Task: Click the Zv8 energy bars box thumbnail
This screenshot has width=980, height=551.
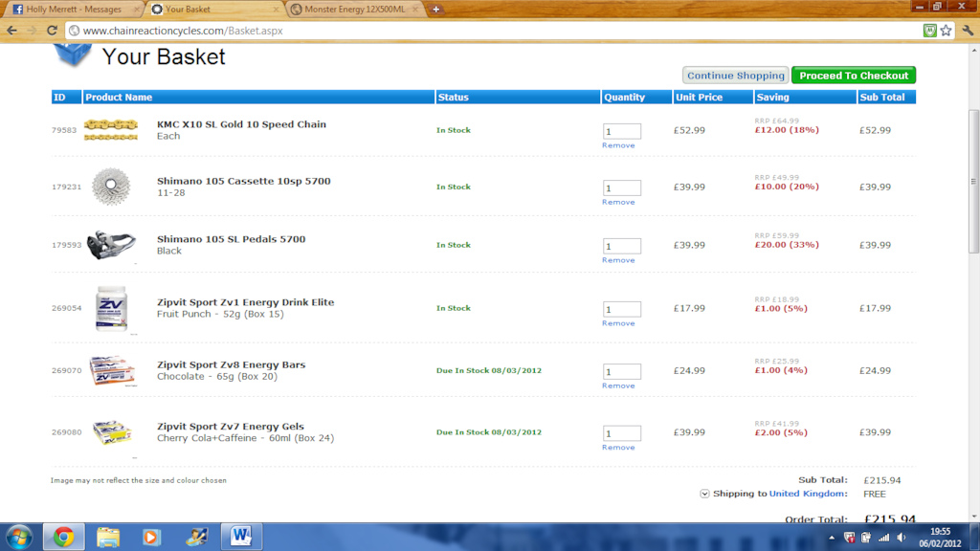Action: (112, 370)
